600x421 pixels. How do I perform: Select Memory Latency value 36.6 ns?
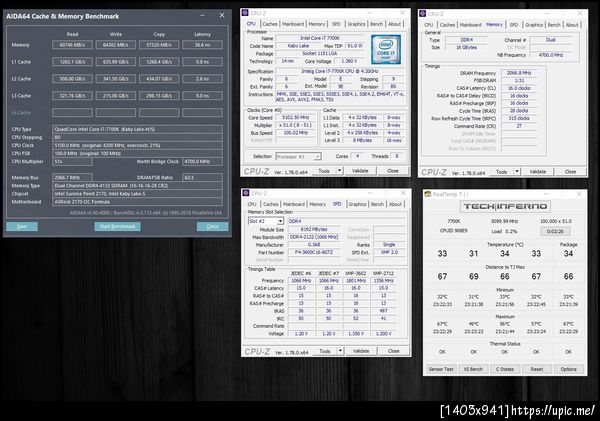click(202, 45)
